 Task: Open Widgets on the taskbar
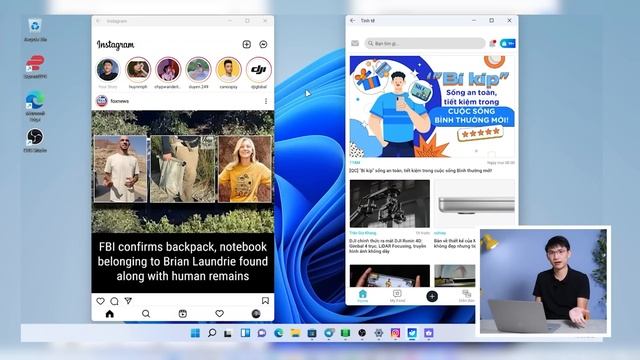pos(245,333)
